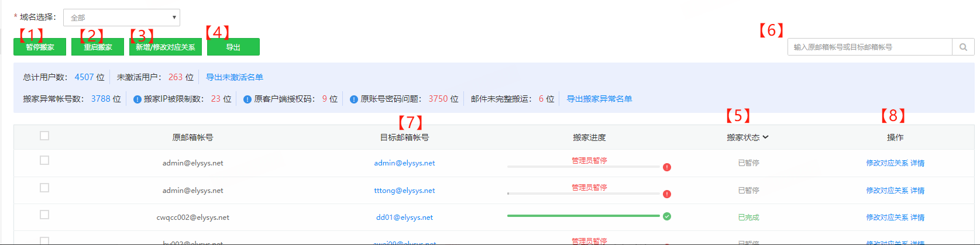Click info icon beside 原客户端授权码
This screenshot has height=245, width=980.
(247, 99)
